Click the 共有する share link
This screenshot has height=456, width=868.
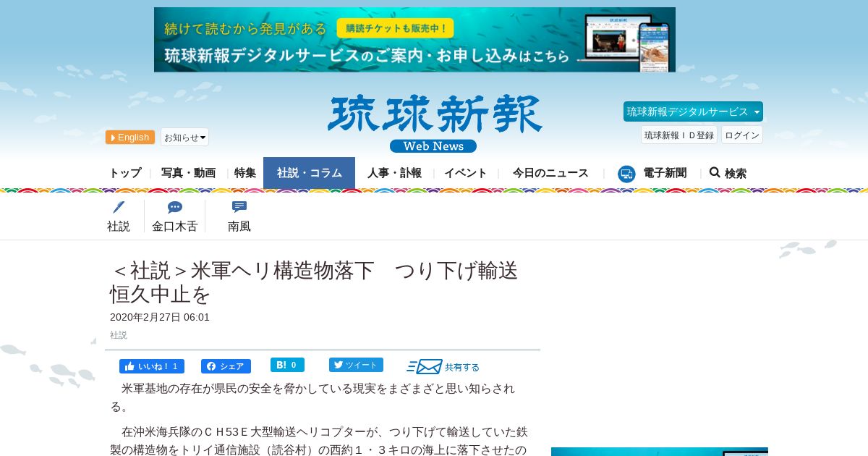(x=462, y=368)
